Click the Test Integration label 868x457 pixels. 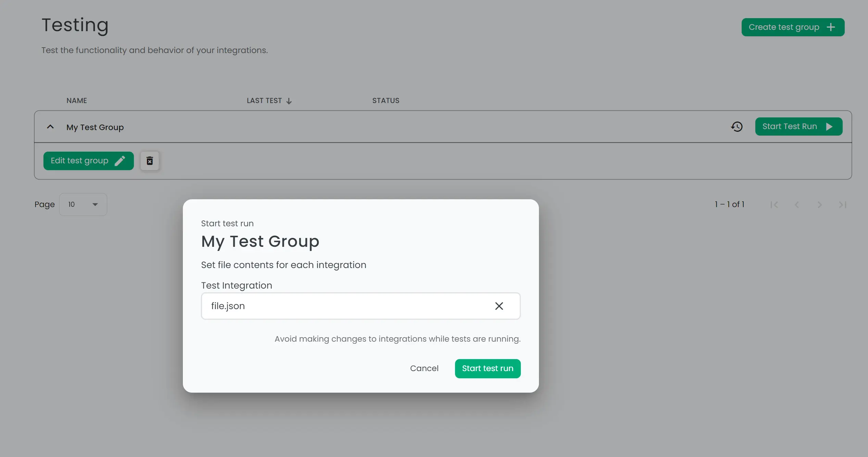coord(236,285)
